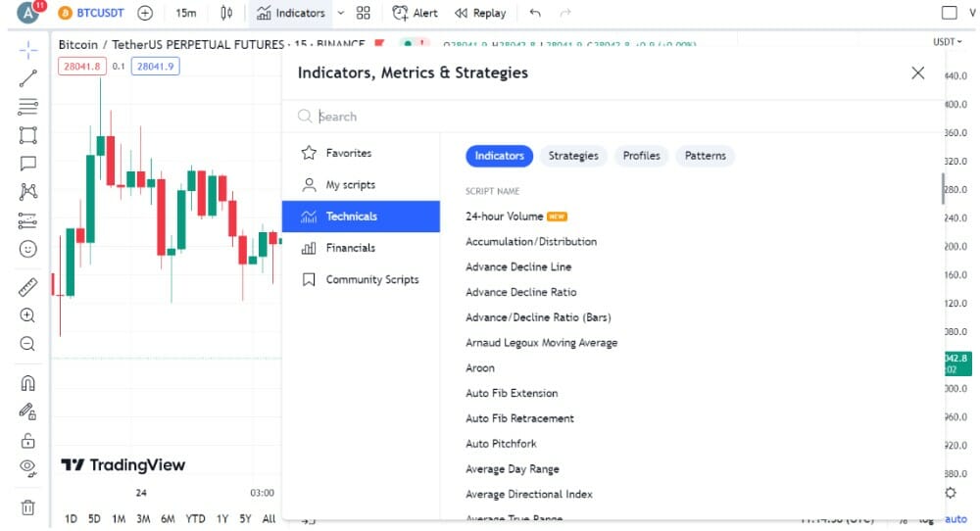980x531 pixels.
Task: Delete drawings with the trash icon
Action: tap(27, 507)
